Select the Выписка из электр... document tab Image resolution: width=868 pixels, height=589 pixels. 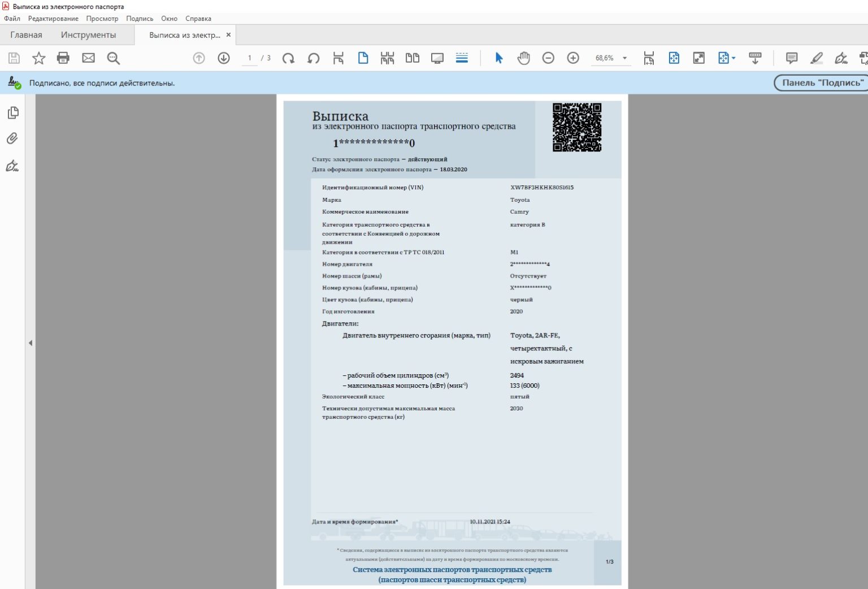[185, 35]
